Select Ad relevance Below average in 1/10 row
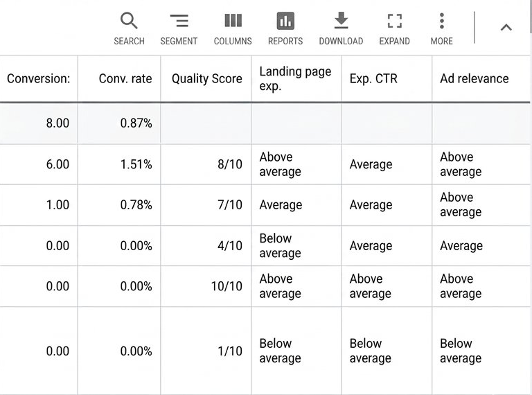The height and width of the screenshot is (395, 532). pyautogui.click(x=461, y=351)
